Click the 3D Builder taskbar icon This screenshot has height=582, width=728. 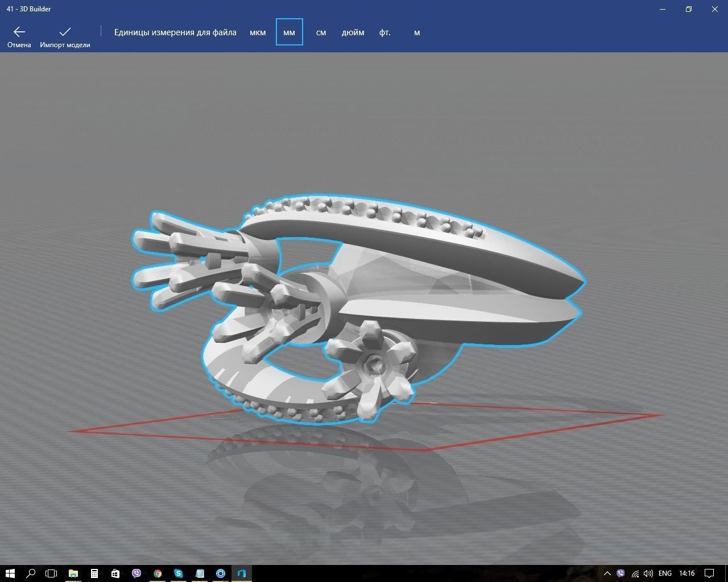click(242, 573)
